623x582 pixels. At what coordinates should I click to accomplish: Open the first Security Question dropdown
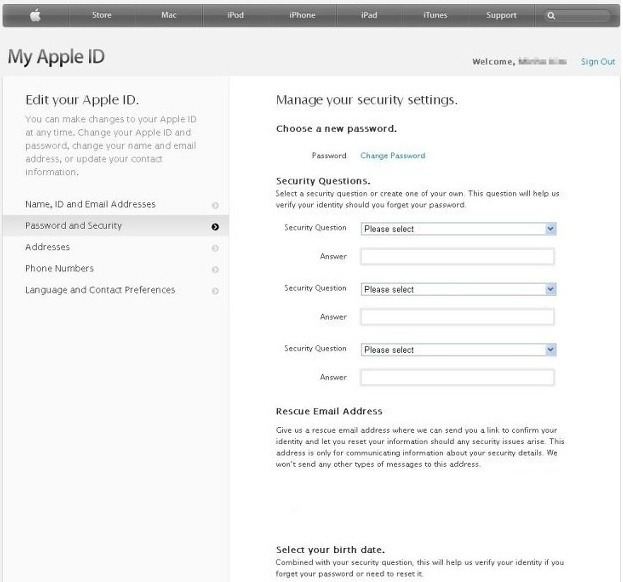coord(459,229)
